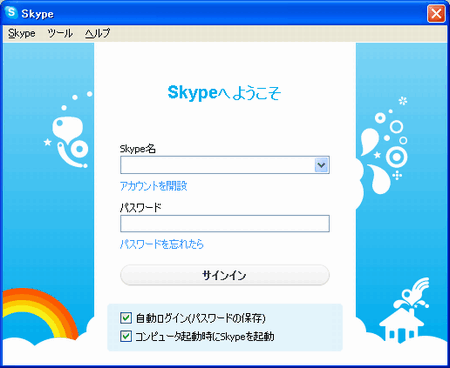Expand the Skype名 dropdown arrow
The image size is (450, 368).
[x=321, y=165]
